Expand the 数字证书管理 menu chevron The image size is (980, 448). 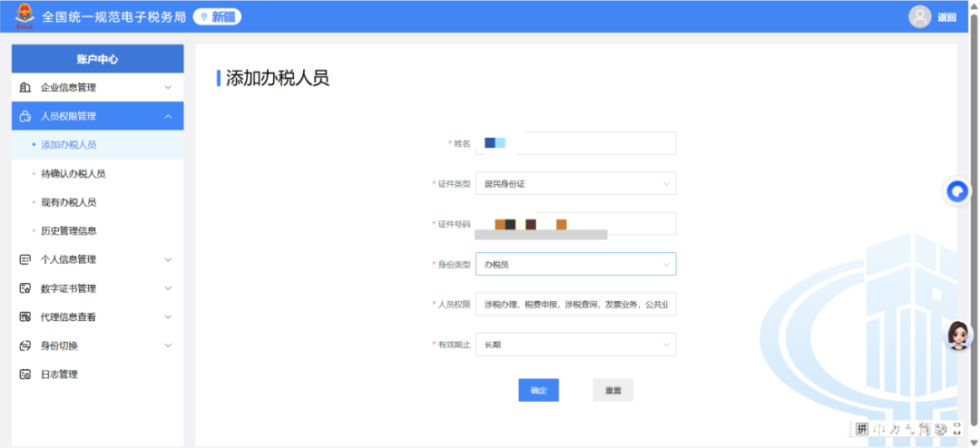point(168,288)
